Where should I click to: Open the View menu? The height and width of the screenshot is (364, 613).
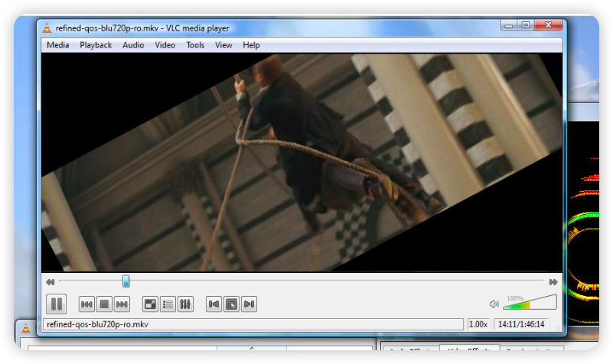(223, 45)
